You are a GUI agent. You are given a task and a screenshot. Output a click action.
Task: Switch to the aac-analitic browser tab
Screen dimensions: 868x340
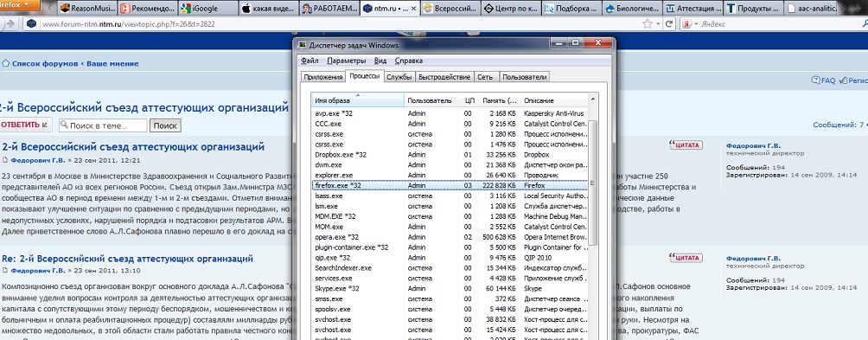click(x=811, y=9)
